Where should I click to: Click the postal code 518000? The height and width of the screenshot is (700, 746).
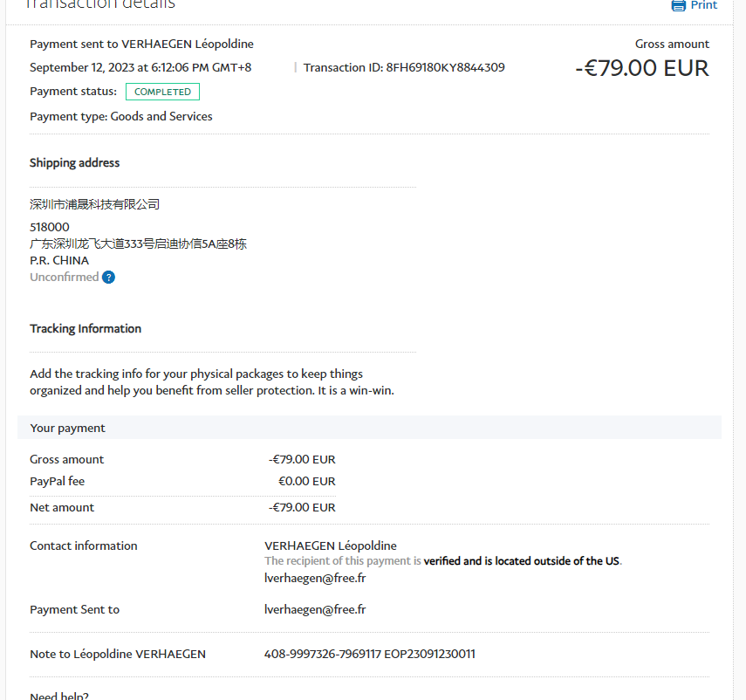(x=50, y=227)
